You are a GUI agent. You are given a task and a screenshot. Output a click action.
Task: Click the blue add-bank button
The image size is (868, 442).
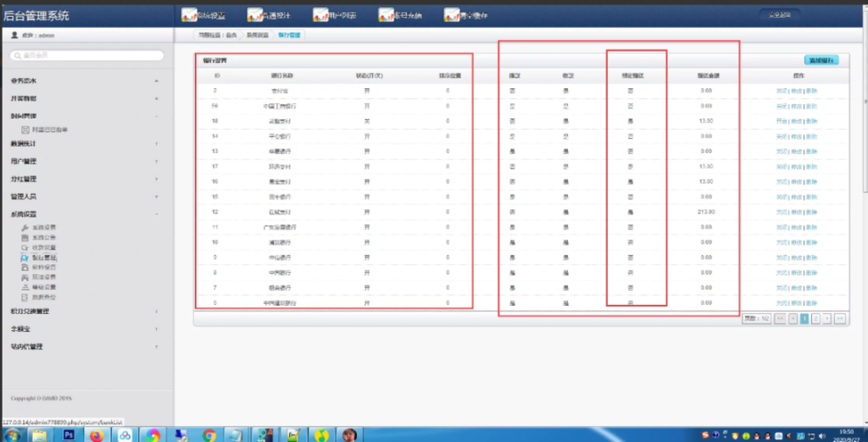pyautogui.click(x=821, y=60)
